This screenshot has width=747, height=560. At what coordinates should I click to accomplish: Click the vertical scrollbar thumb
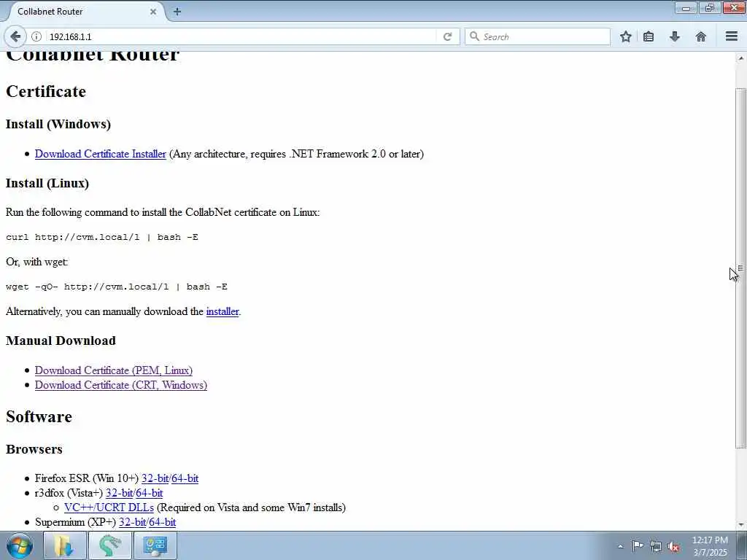740,268
